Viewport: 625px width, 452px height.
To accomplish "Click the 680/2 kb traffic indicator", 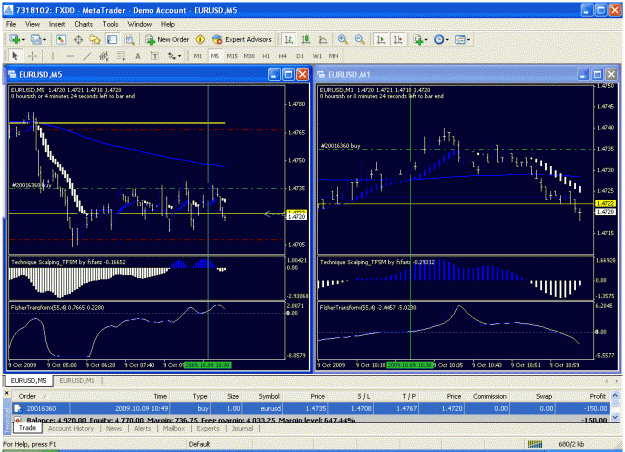I will click(x=572, y=444).
